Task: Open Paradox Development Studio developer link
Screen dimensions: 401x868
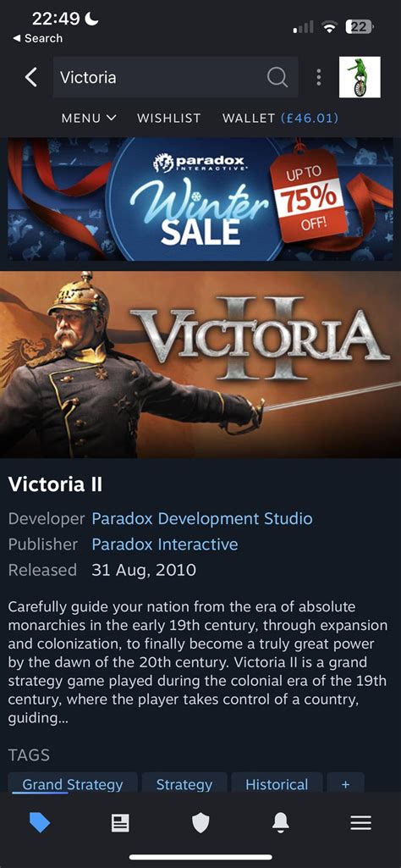Action: tap(202, 519)
